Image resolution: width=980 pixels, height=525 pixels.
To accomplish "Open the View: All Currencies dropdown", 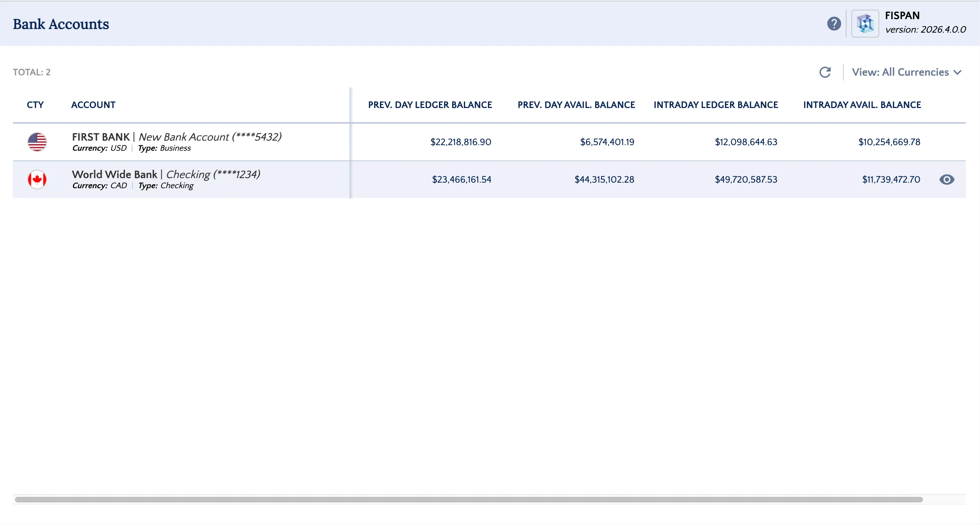I will (907, 72).
